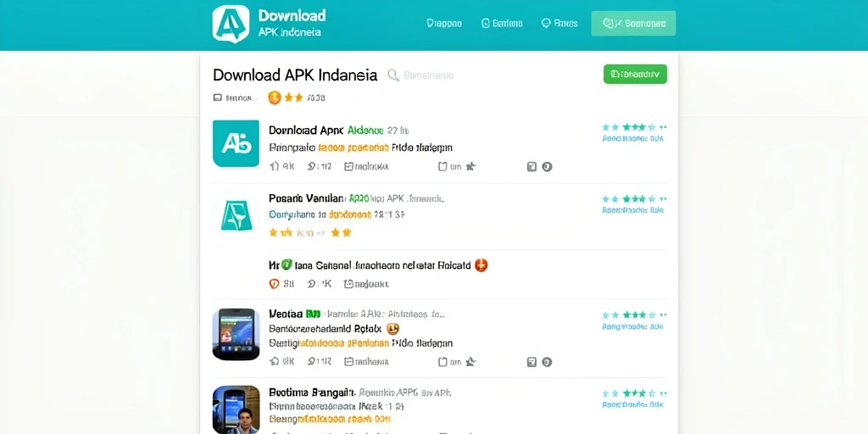Open the third header navigation item with chat bubble
Screen dimensions: 868x434
(x=559, y=23)
